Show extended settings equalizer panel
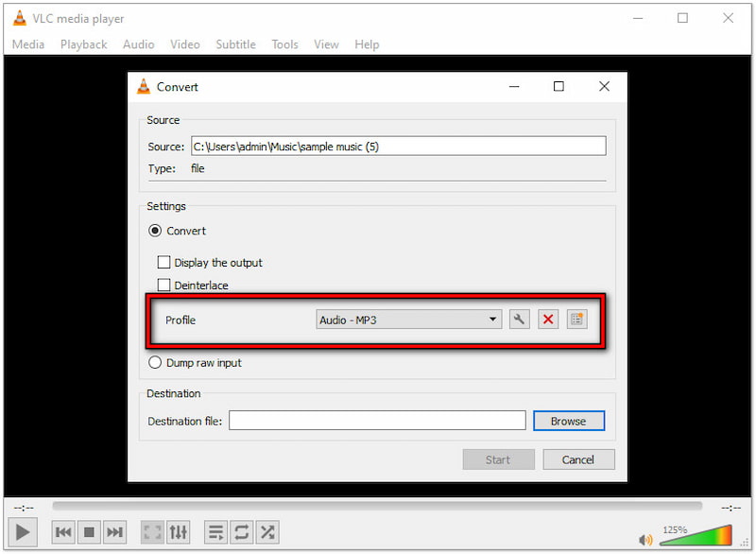 pyautogui.click(x=179, y=532)
